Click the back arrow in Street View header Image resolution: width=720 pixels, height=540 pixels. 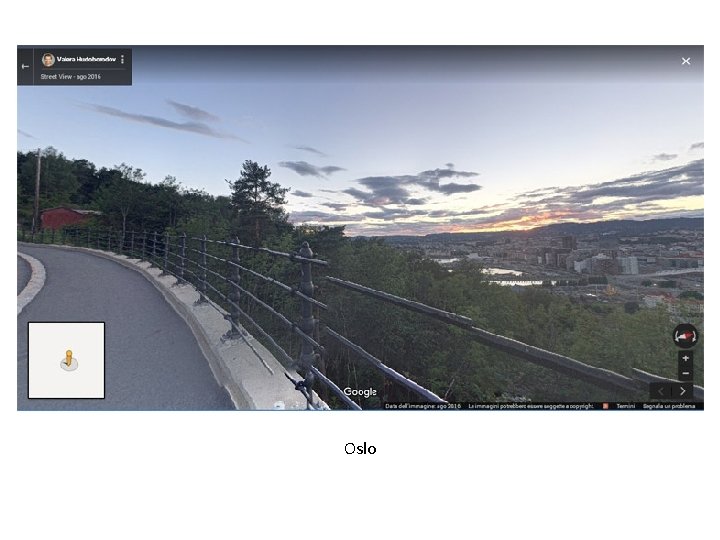[x=25, y=67]
